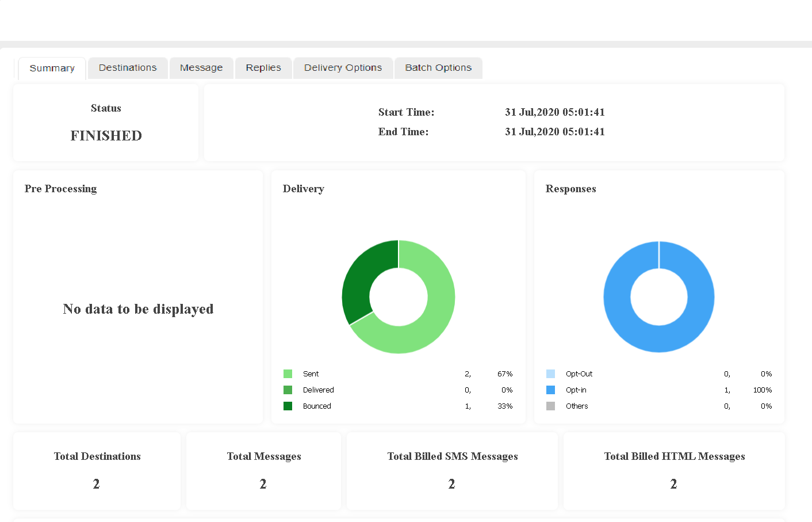This screenshot has width=812, height=522.
Task: Switch to the Summary tab
Action: pos(52,68)
